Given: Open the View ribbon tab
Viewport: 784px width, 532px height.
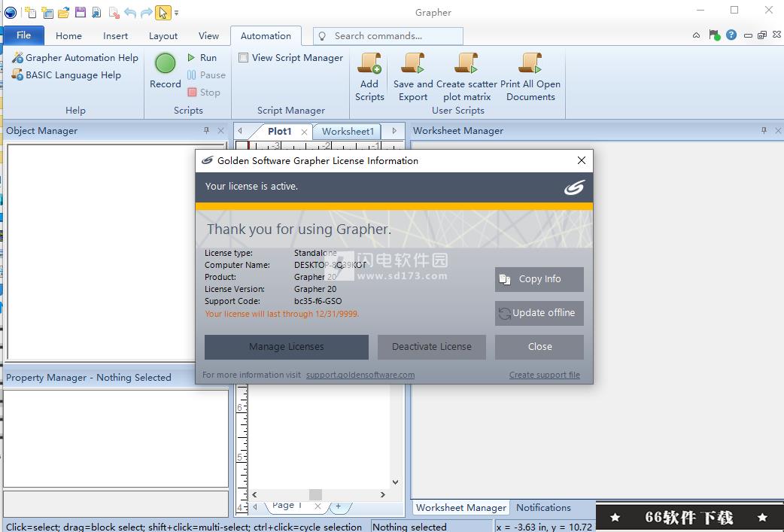Looking at the screenshot, I should click(x=208, y=35).
